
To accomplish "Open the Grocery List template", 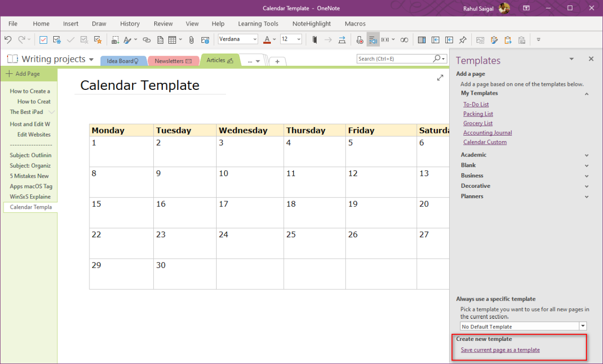I will (x=478, y=123).
